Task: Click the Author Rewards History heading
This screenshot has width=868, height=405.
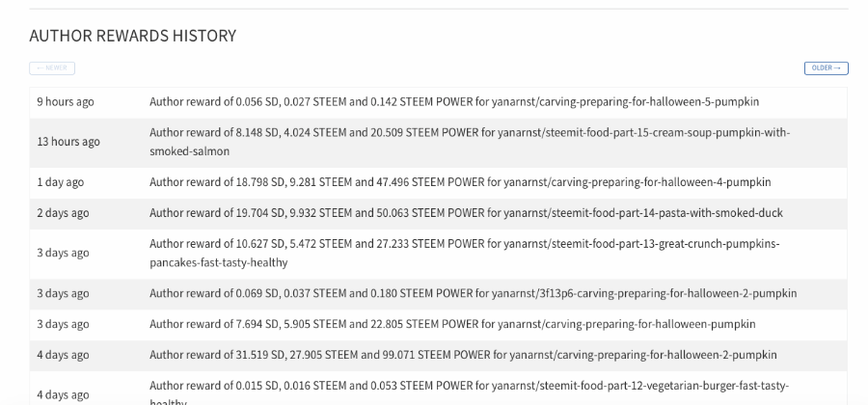Action: 132,36
